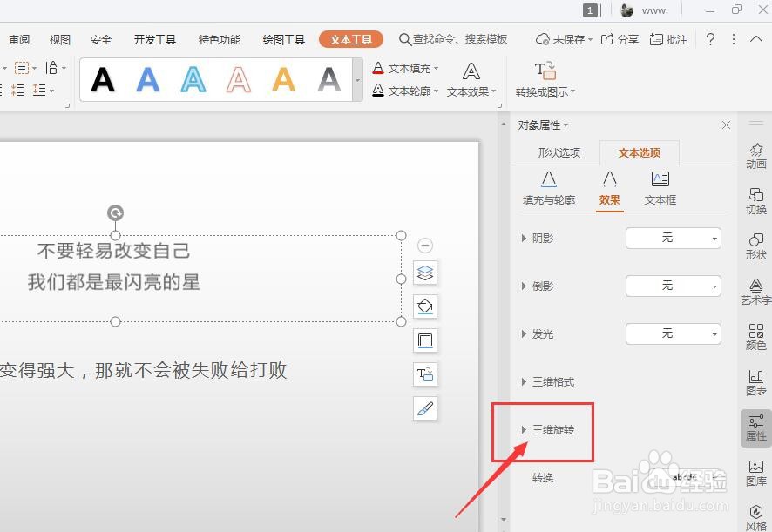This screenshot has height=532, width=772.
Task: Click the 分享 (Share) button
Action: (x=620, y=39)
